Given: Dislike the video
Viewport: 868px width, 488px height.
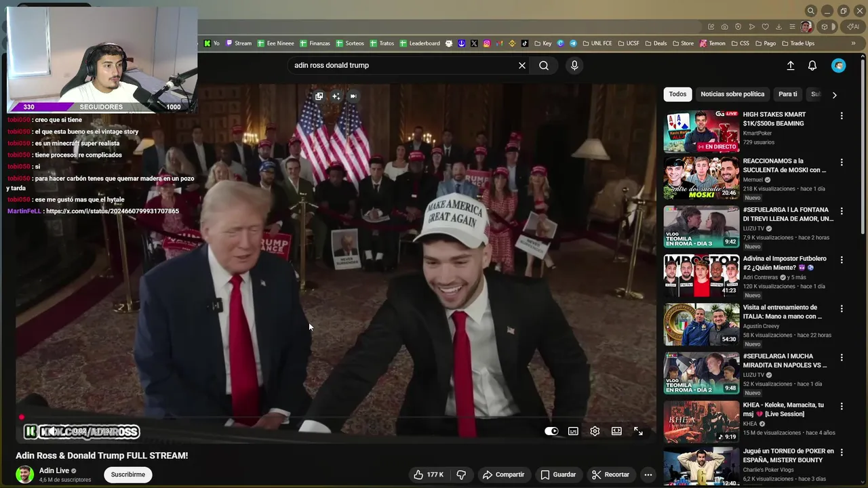Looking at the screenshot, I should tap(461, 474).
